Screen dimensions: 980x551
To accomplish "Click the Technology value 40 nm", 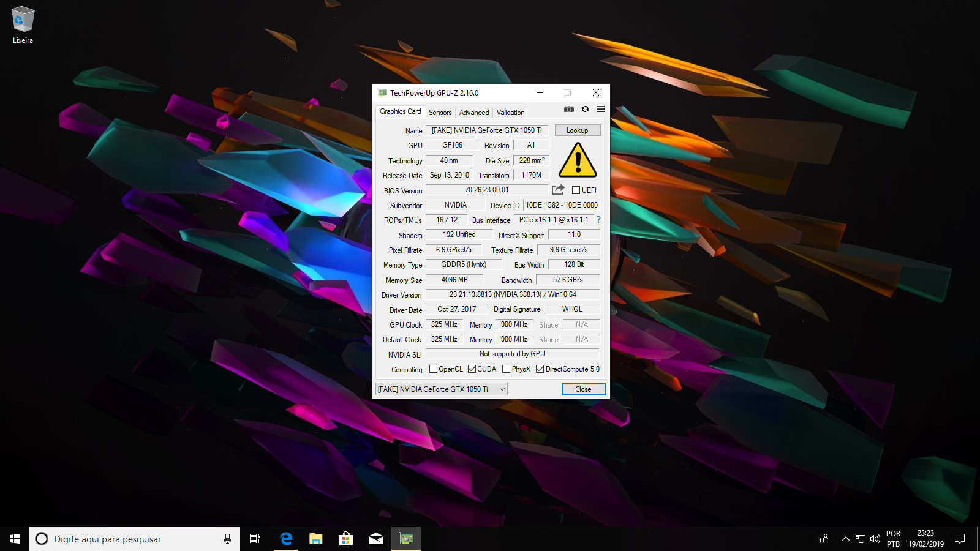I will pyautogui.click(x=449, y=160).
